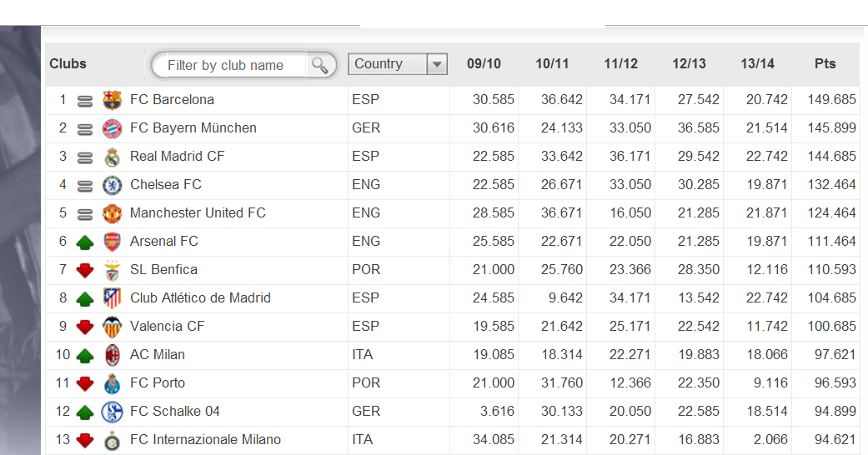Sort by the 09/10 season column
This screenshot has height=455, width=868.
[x=484, y=63]
